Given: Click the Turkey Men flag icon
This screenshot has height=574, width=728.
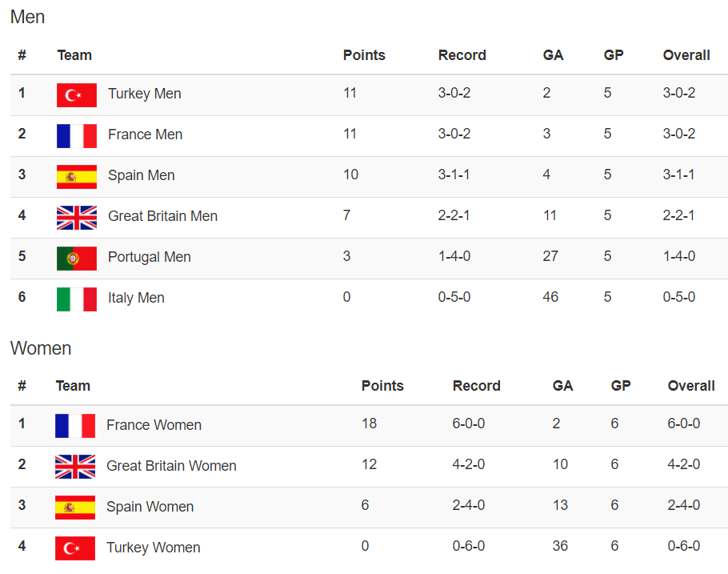Looking at the screenshot, I should pos(77,94).
